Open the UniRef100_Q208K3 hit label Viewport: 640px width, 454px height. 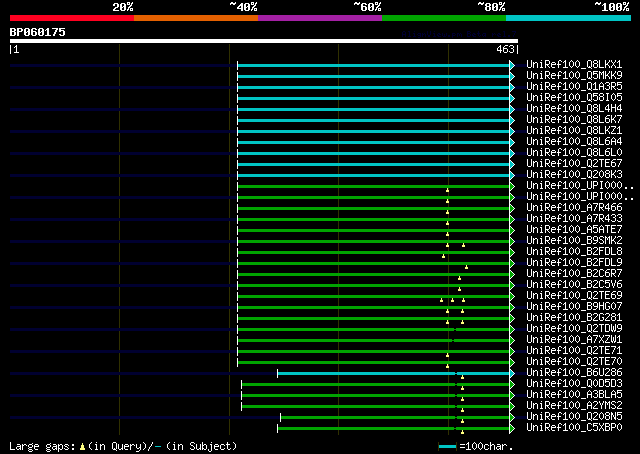click(x=574, y=175)
